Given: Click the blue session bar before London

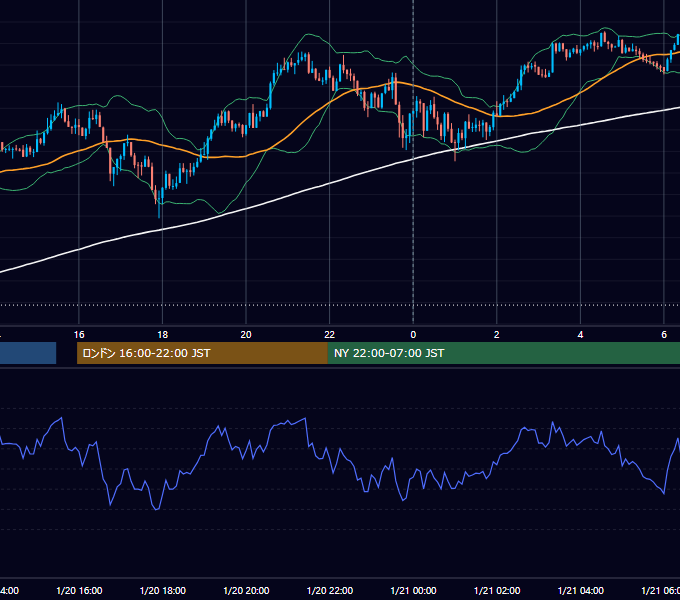Looking at the screenshot, I should [x=28, y=353].
